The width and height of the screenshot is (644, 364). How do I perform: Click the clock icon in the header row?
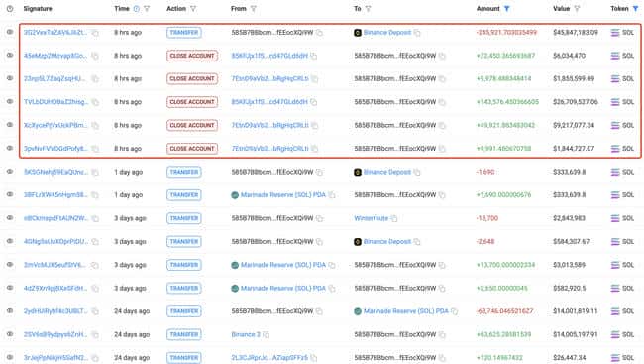tap(10, 9)
